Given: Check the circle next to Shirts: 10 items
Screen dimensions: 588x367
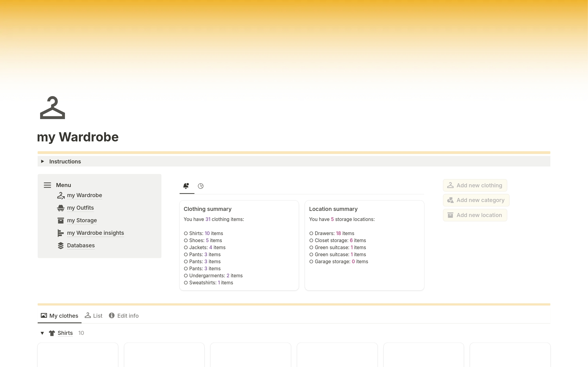Looking at the screenshot, I should click(x=186, y=233).
